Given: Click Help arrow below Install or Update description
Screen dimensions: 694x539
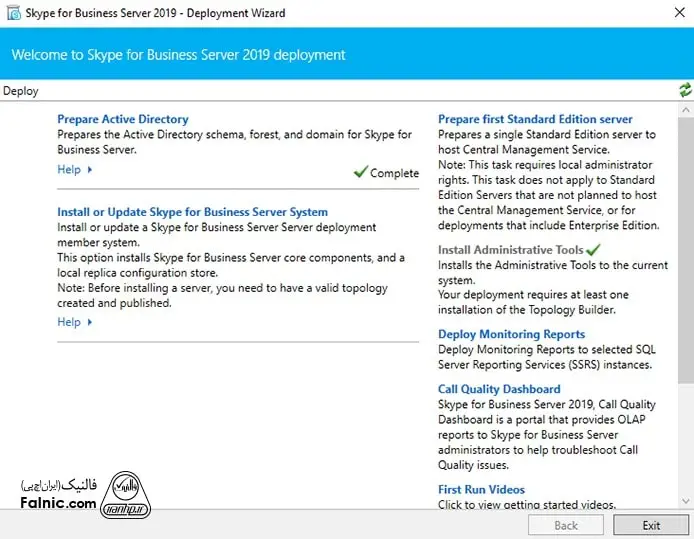Looking at the screenshot, I should click(x=90, y=322).
